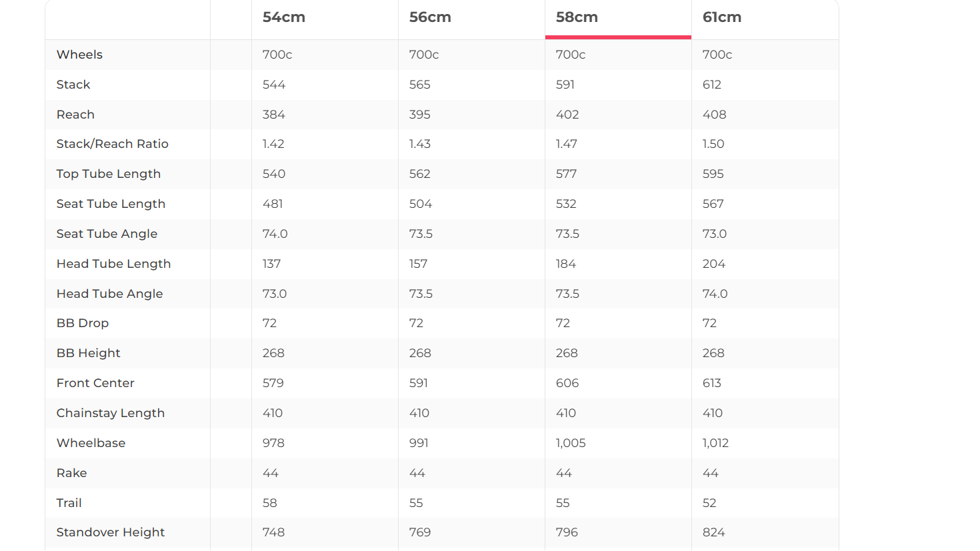980x551 pixels.
Task: Select the 61cm size column header
Action: pos(722,17)
